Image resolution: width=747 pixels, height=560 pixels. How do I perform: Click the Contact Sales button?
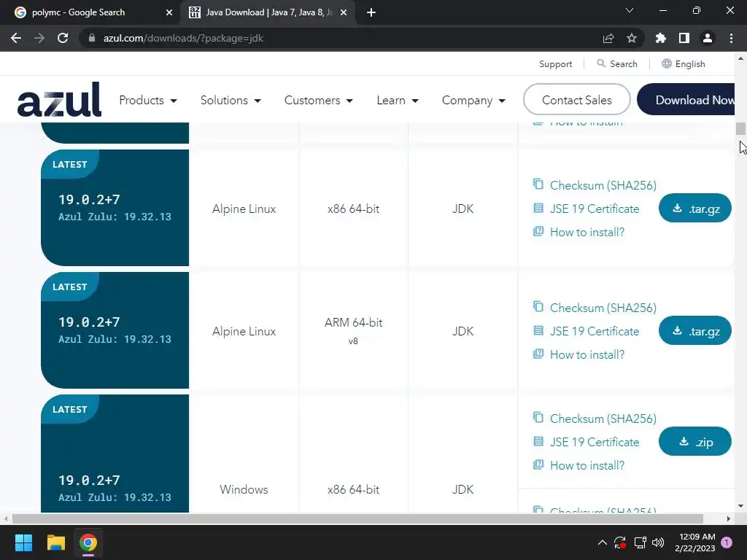(x=576, y=99)
